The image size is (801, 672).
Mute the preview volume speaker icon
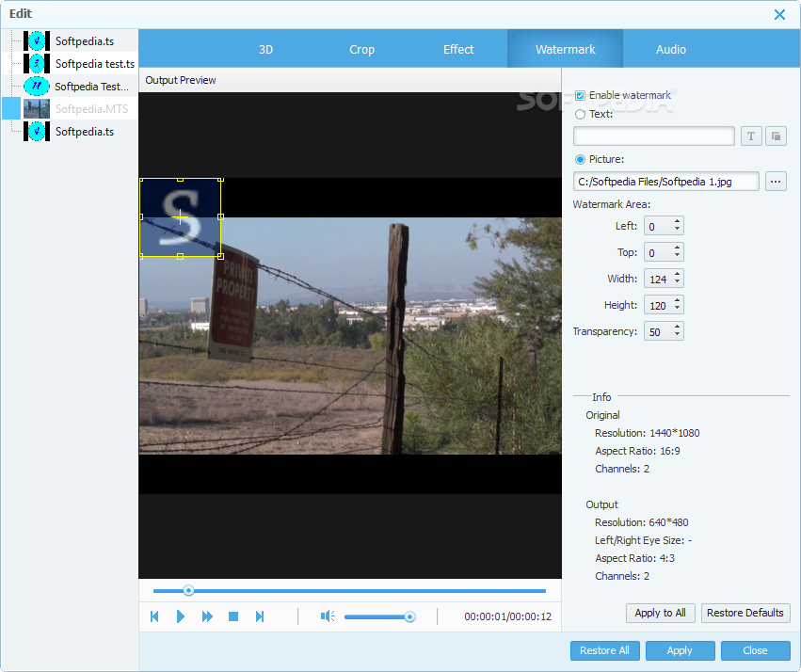click(328, 616)
